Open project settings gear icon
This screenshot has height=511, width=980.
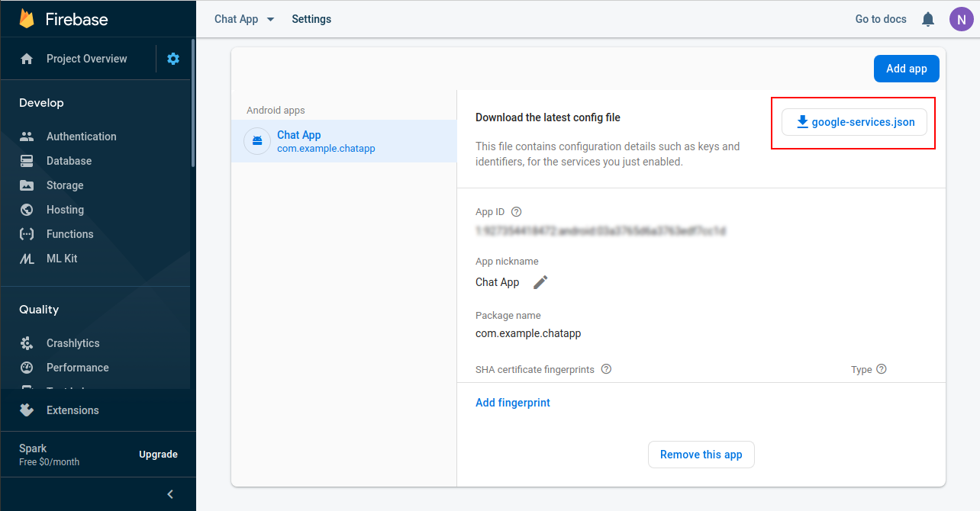173,59
